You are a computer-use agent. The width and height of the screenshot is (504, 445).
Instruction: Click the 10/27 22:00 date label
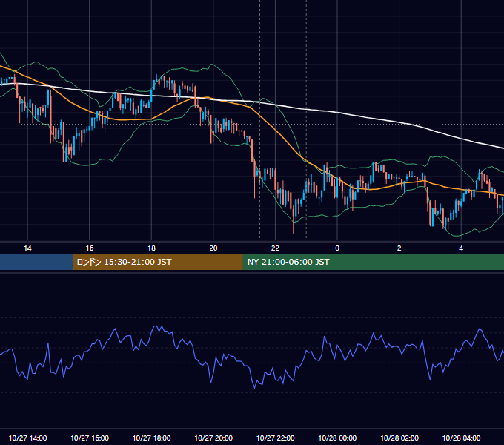(x=275, y=438)
